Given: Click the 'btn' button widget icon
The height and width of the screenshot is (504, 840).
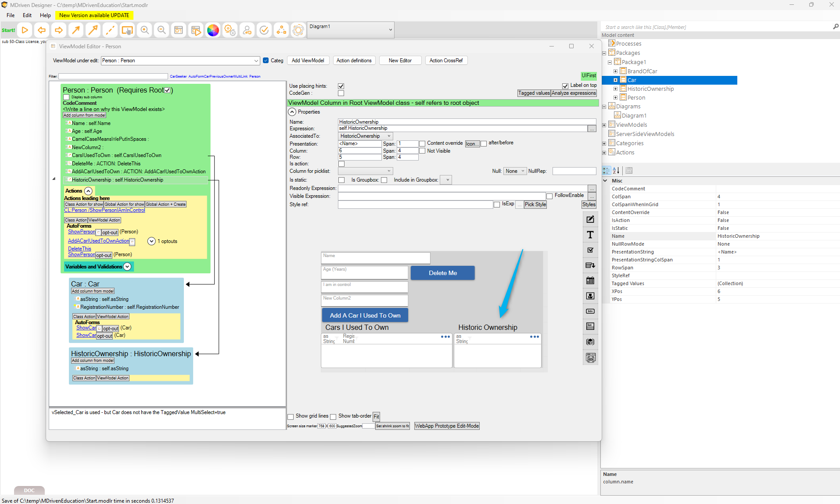Looking at the screenshot, I should 590,311.
